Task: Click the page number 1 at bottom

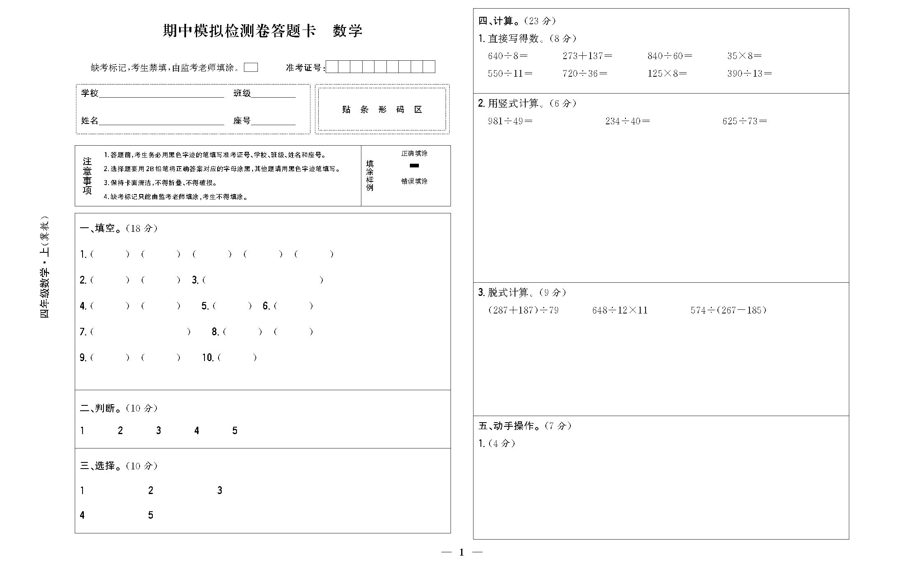Action: pyautogui.click(x=462, y=552)
